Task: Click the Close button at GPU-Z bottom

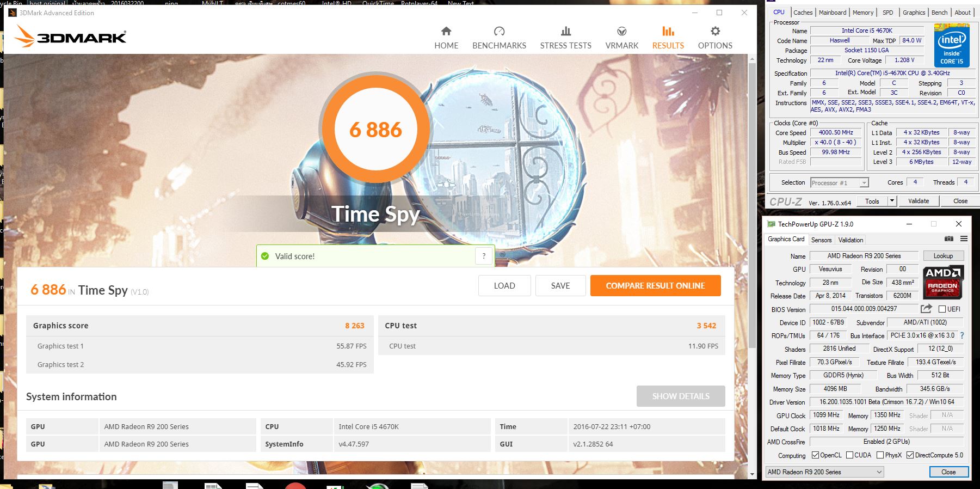Action: click(x=948, y=472)
